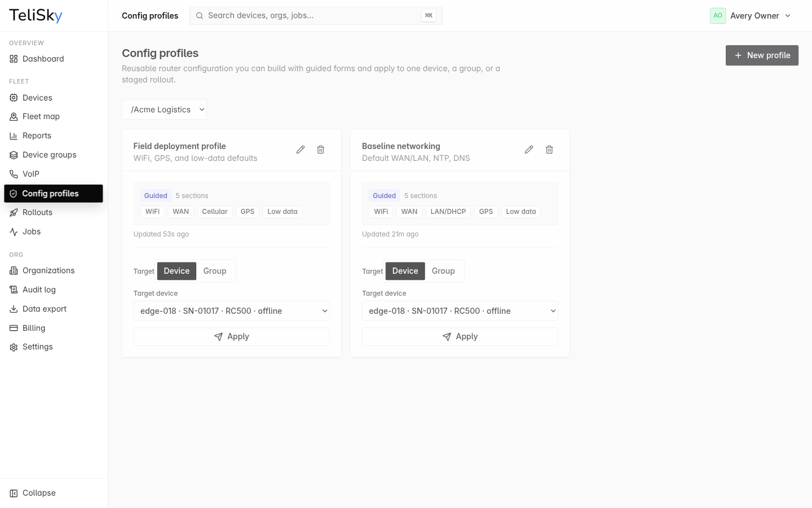This screenshot has width=812, height=508.
Task: Apply the Field deployment profile
Action: [x=232, y=336]
